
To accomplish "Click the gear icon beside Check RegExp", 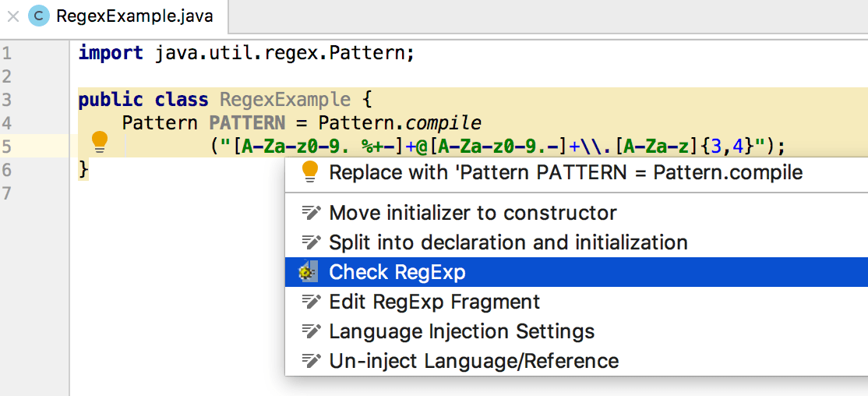I will pyautogui.click(x=308, y=272).
